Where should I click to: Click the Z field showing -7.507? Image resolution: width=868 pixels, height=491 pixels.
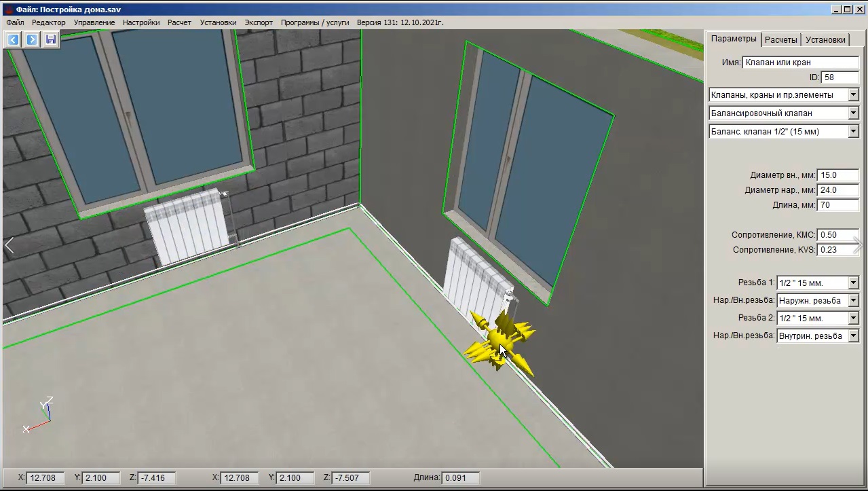pos(351,478)
